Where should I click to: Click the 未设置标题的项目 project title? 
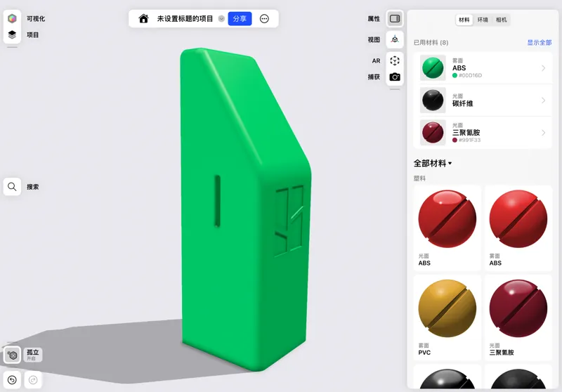coord(185,19)
